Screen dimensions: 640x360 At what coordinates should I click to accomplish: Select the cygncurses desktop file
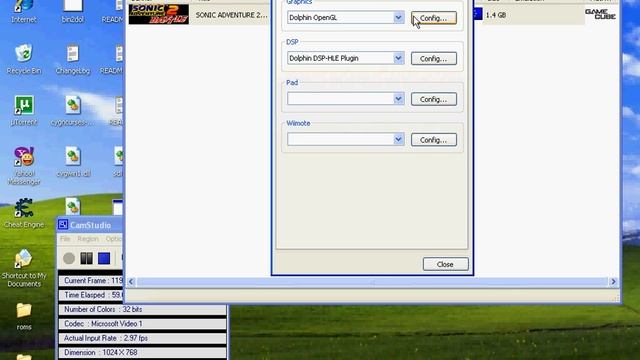(x=73, y=111)
